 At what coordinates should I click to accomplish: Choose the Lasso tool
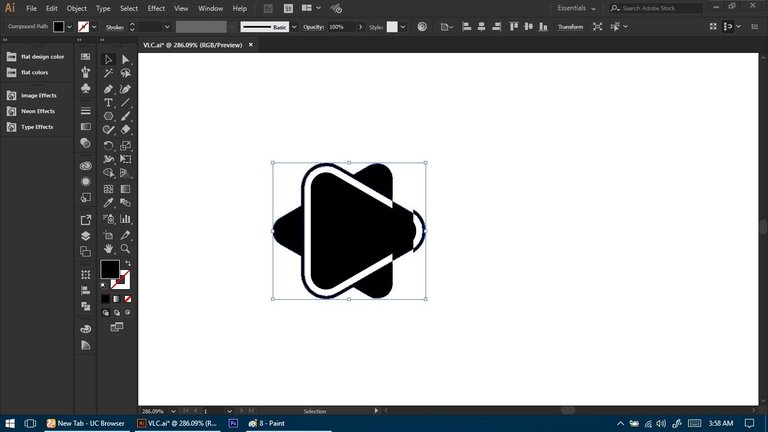[125, 73]
